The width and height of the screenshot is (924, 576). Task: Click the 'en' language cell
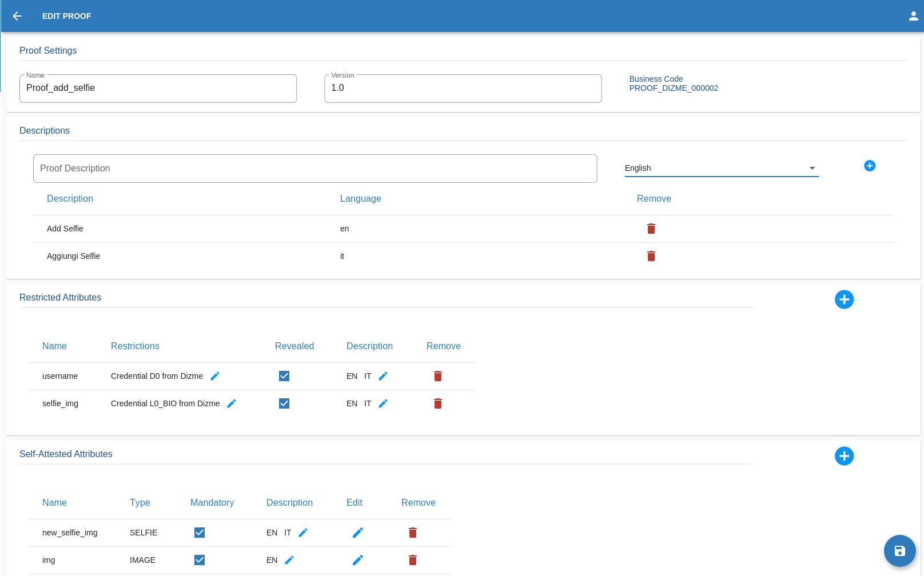click(344, 229)
